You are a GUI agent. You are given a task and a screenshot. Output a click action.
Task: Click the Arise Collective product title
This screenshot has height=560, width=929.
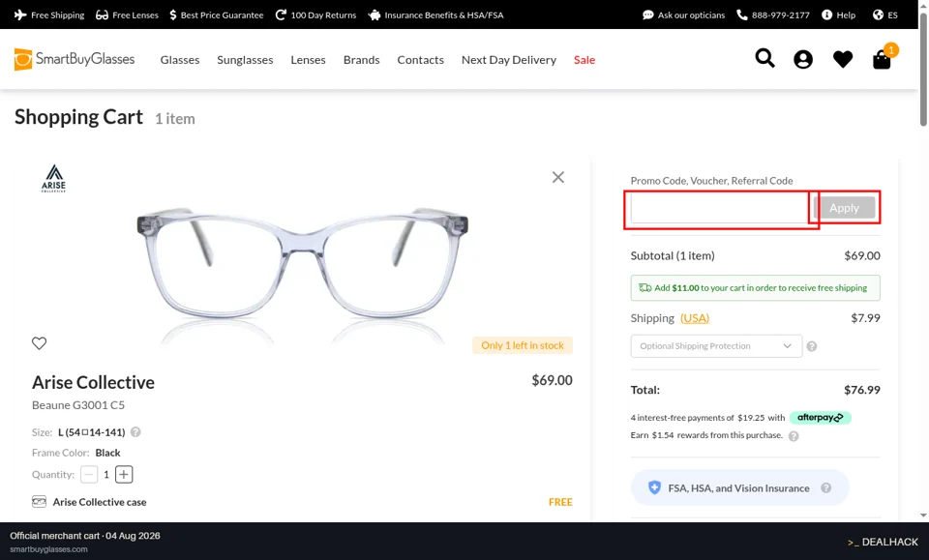[93, 382]
